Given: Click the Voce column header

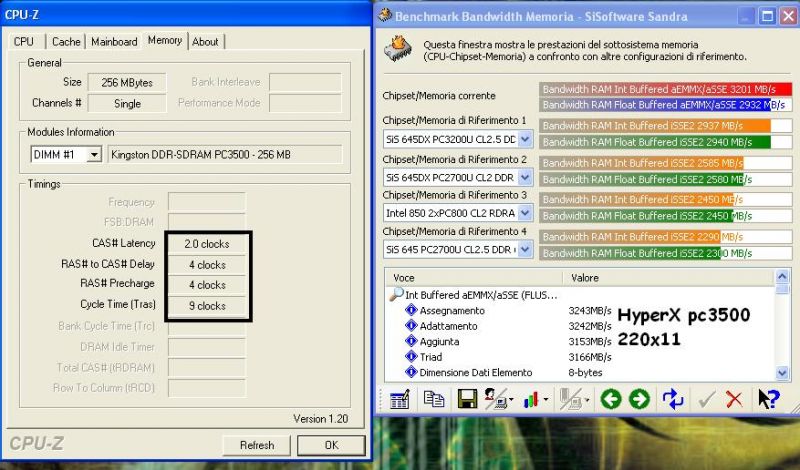Looking at the screenshot, I should point(473,278).
